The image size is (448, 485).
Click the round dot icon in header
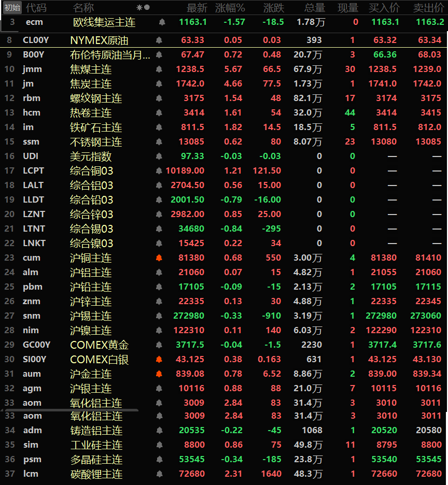tap(147, 8)
